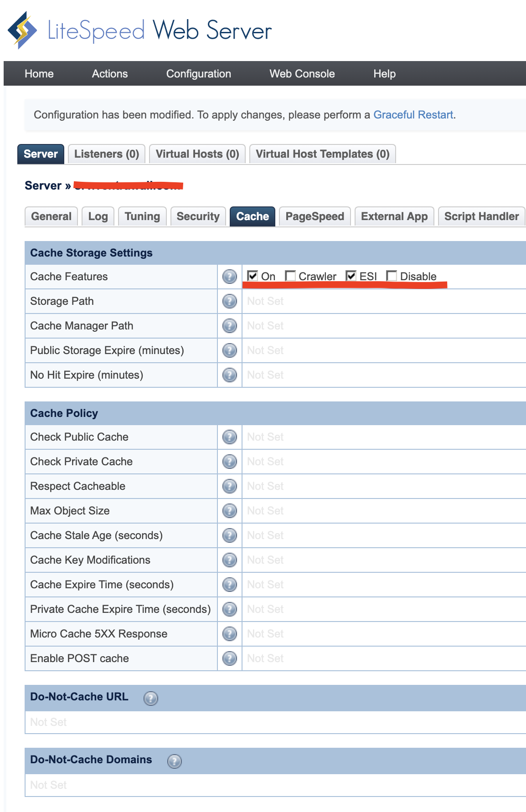This screenshot has width=526, height=812.
Task: Open the PageSpeed sub-tab
Action: point(315,216)
